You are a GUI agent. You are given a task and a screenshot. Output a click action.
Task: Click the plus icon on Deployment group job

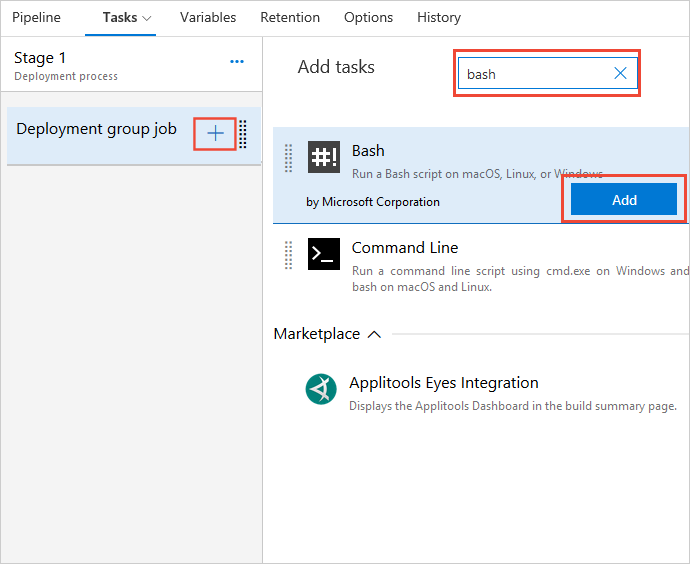point(215,134)
